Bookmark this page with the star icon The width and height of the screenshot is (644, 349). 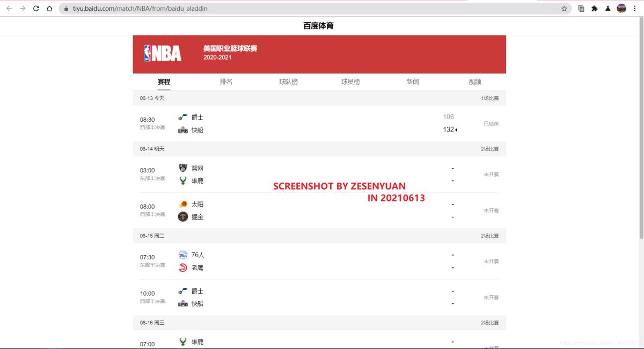[565, 9]
